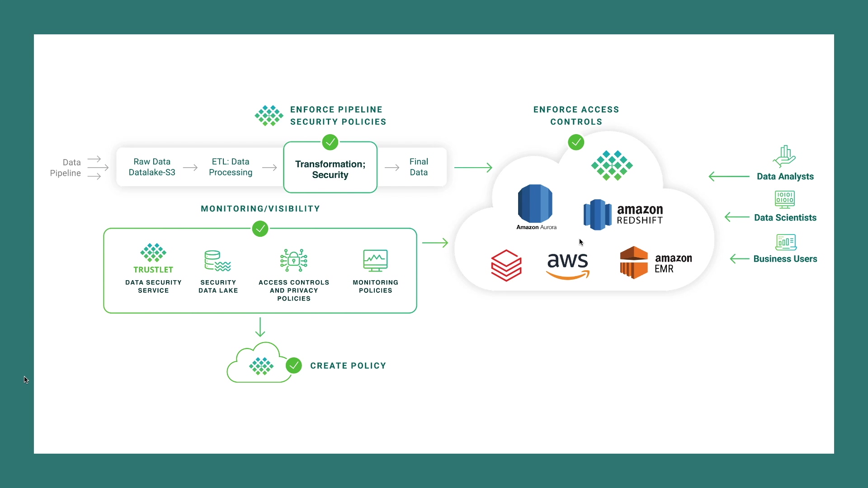Select the AWS logo icon in cloud
This screenshot has height=488, width=868.
(x=567, y=263)
